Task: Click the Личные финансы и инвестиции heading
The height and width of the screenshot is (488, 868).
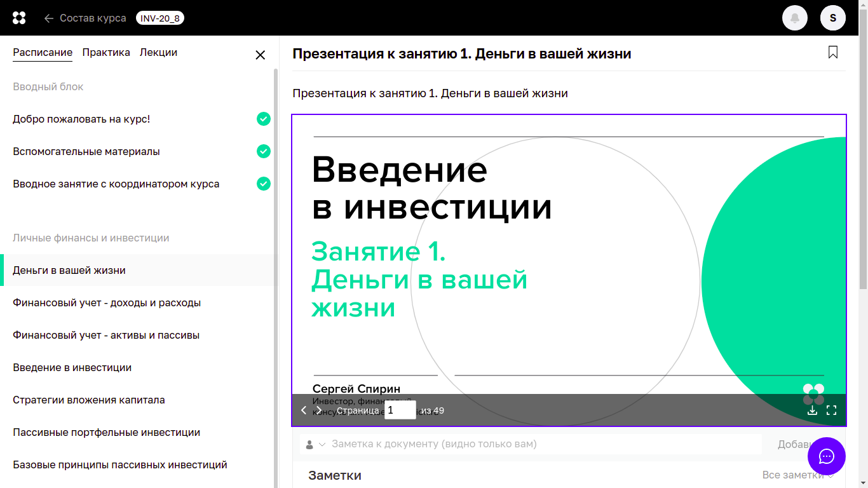Action: point(91,238)
